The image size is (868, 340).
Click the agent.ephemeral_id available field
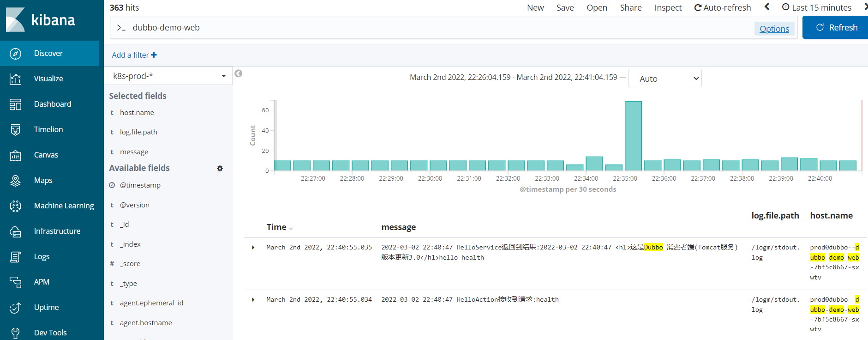151,303
